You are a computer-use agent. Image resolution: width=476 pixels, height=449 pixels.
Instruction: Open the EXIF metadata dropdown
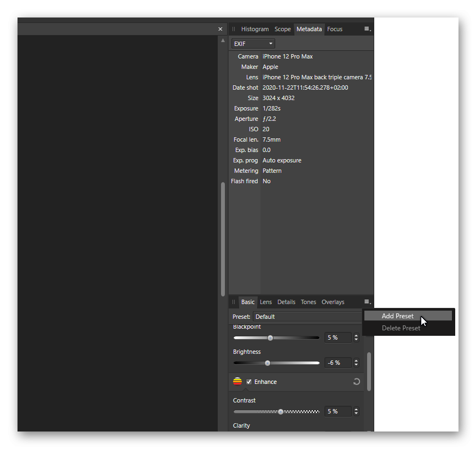(x=253, y=44)
